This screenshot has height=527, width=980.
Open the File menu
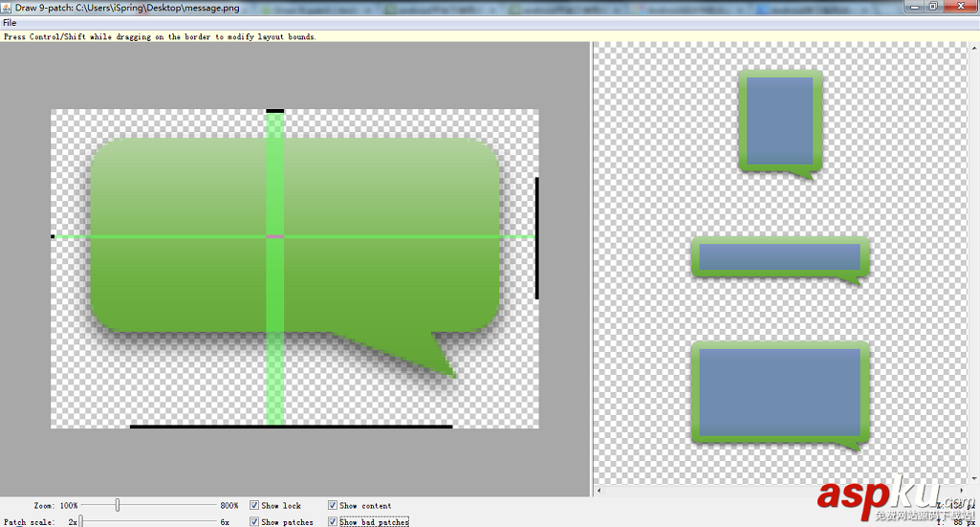click(x=10, y=23)
